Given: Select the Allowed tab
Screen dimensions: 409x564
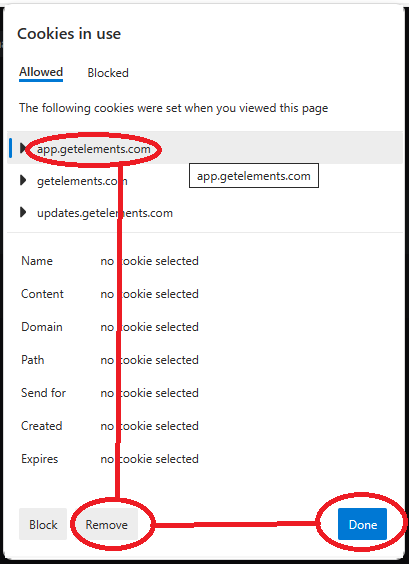Looking at the screenshot, I should tap(41, 72).
